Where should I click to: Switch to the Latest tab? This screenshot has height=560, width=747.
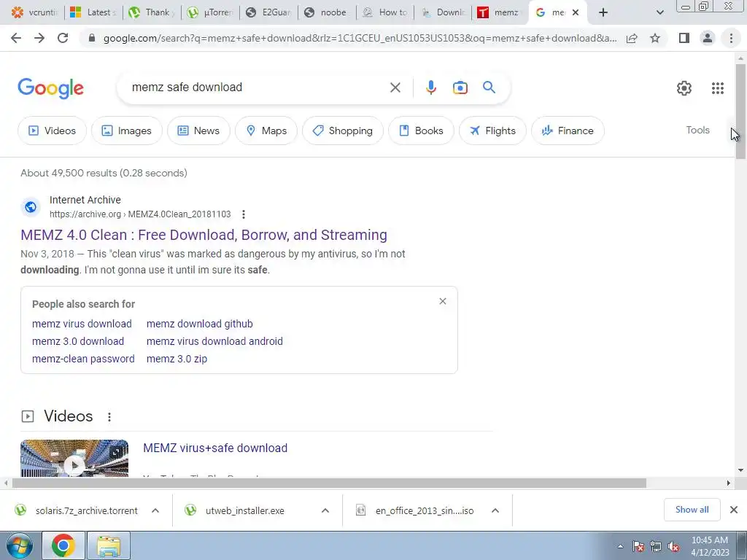point(93,12)
